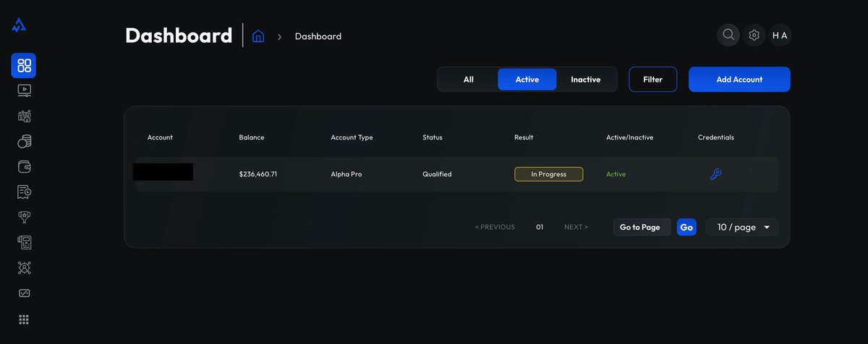Click the Dashboard breadcrumb text

pyautogui.click(x=318, y=36)
